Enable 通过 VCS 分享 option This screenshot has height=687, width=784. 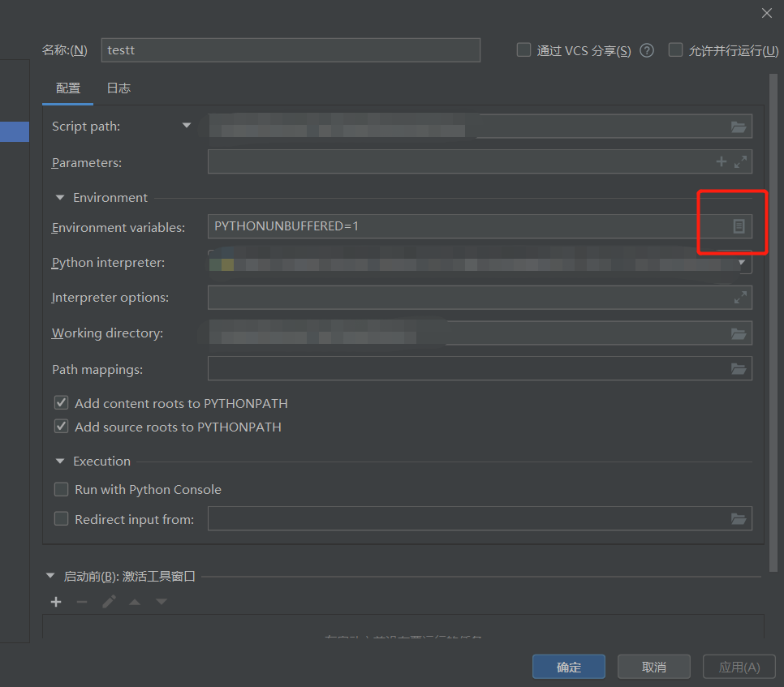pos(523,49)
